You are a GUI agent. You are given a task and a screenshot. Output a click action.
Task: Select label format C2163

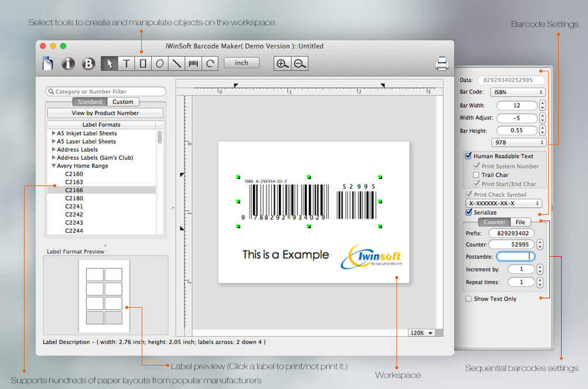coord(74,182)
